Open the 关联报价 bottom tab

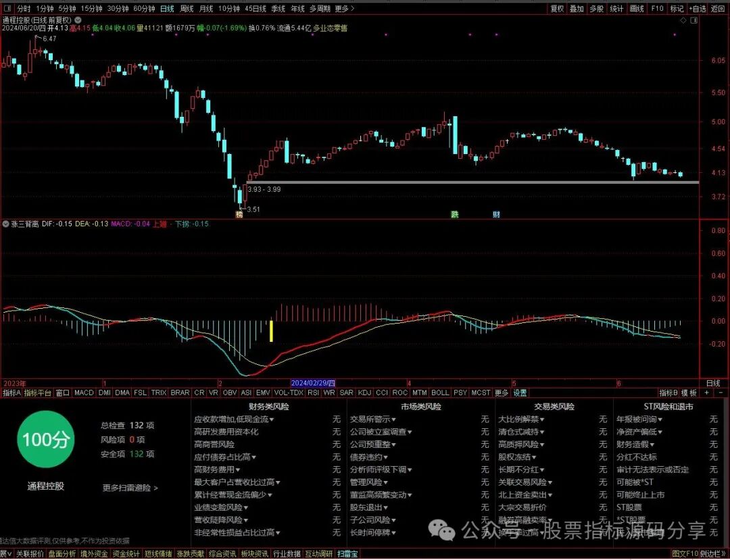30,554
